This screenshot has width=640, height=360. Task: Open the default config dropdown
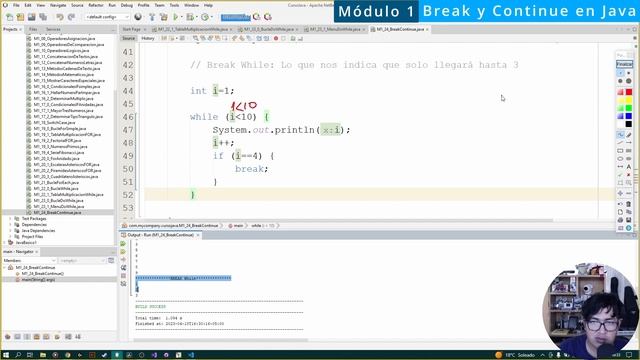click(107, 17)
